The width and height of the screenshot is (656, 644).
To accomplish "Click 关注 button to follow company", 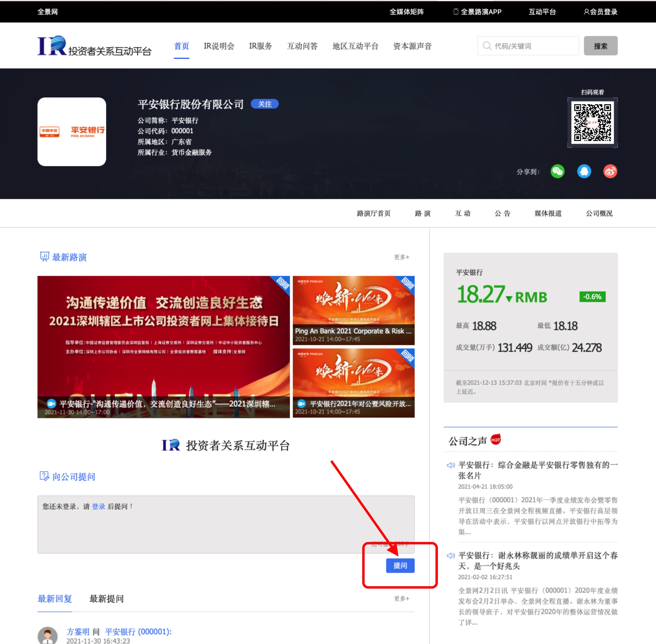I will [x=265, y=104].
